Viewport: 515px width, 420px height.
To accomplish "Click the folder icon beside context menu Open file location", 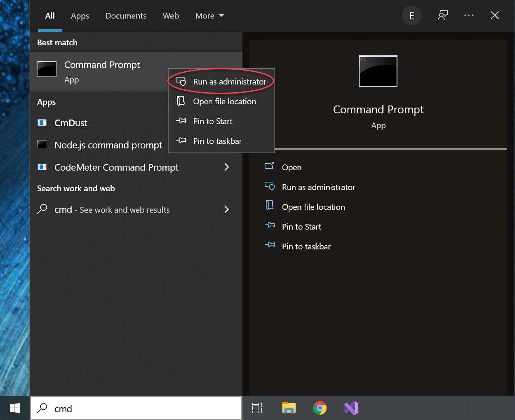I will click(x=181, y=101).
